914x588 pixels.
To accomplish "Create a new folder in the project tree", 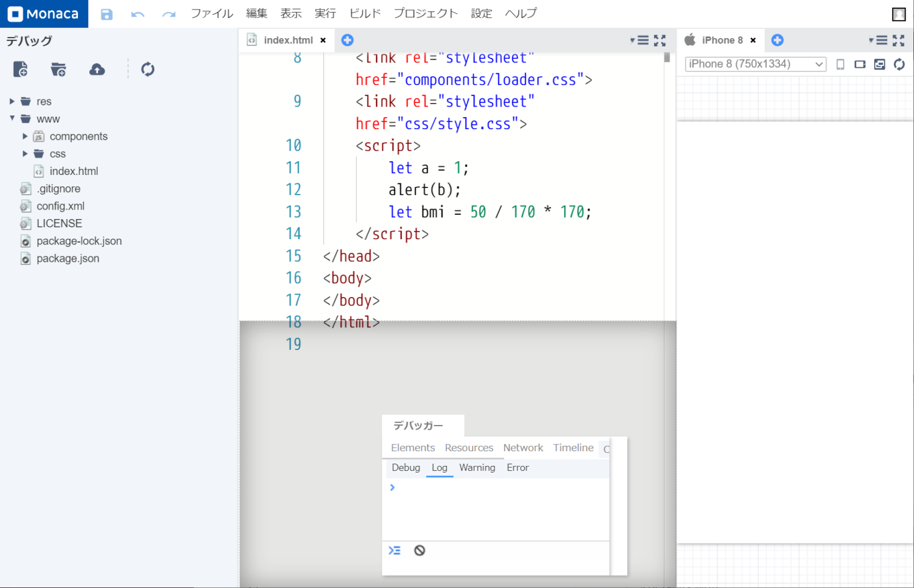I will [58, 68].
